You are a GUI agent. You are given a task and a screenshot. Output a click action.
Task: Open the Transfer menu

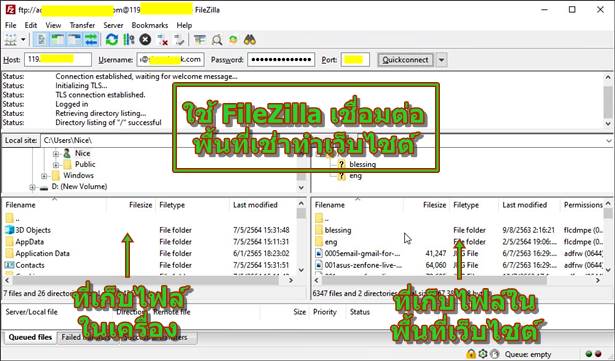coord(82,25)
